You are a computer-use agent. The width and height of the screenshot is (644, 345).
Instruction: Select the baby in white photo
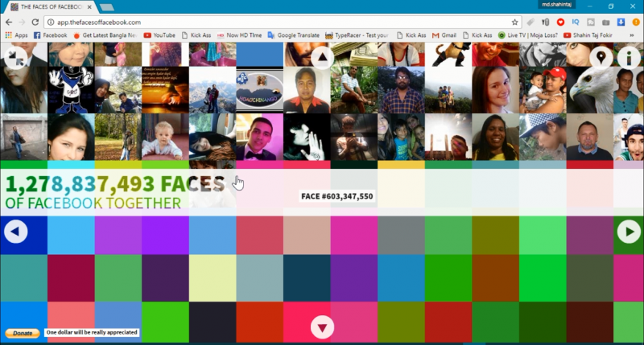click(165, 137)
